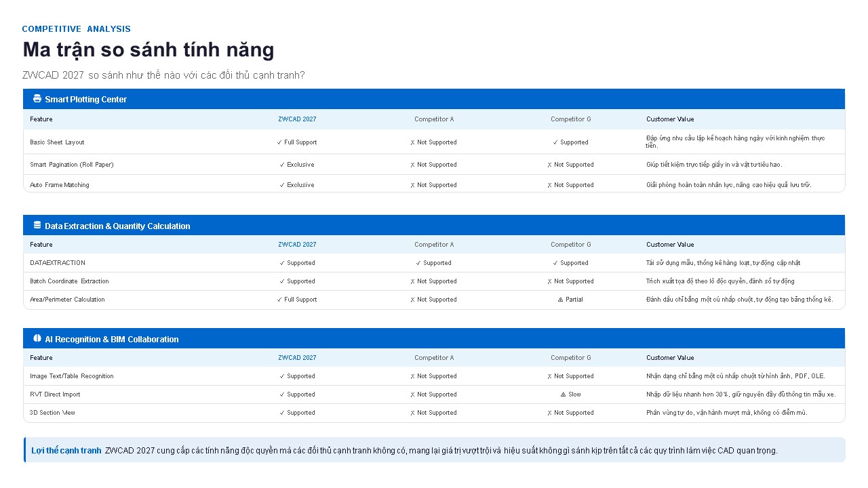Click "Customer Value" header in Data Extraction table
Viewport: 868px width, 488px height.
[670, 245]
